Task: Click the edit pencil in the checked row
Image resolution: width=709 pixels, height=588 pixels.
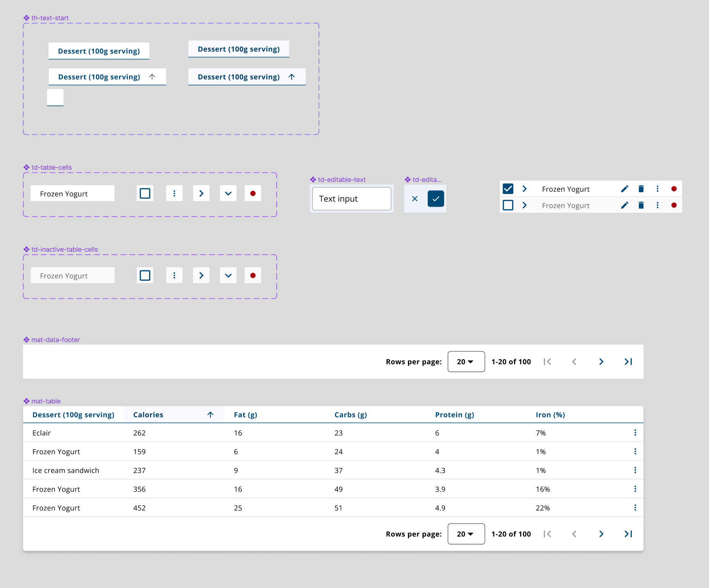Action: [x=624, y=189]
